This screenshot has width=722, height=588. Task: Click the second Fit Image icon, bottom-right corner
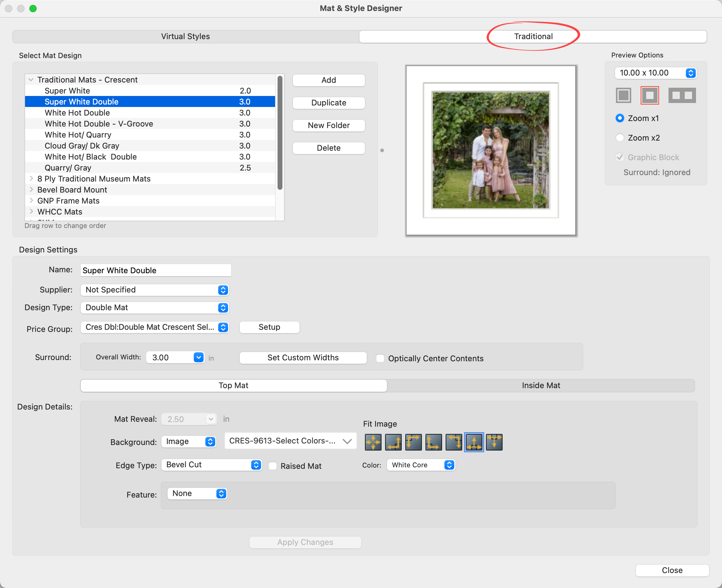tap(393, 442)
